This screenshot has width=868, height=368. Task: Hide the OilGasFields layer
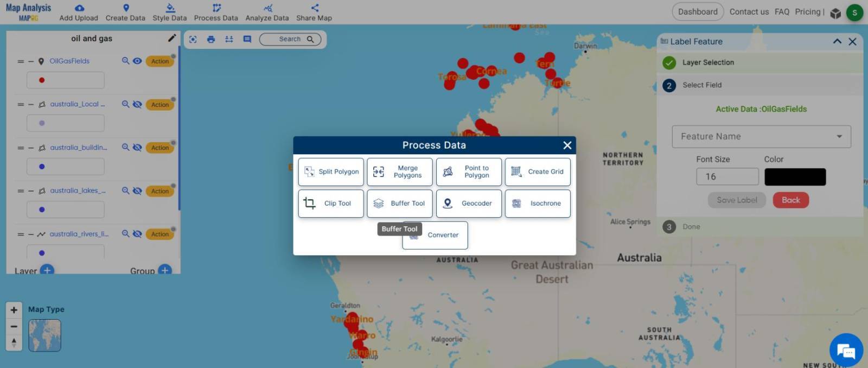tap(137, 61)
